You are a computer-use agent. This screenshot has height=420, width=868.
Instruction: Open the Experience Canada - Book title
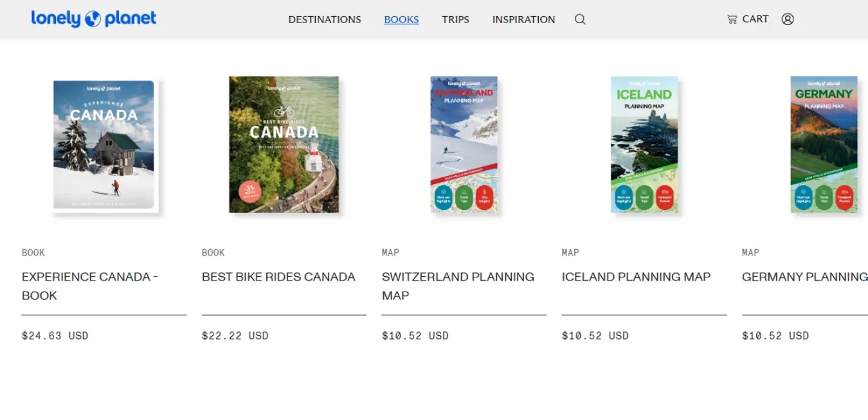click(90, 286)
